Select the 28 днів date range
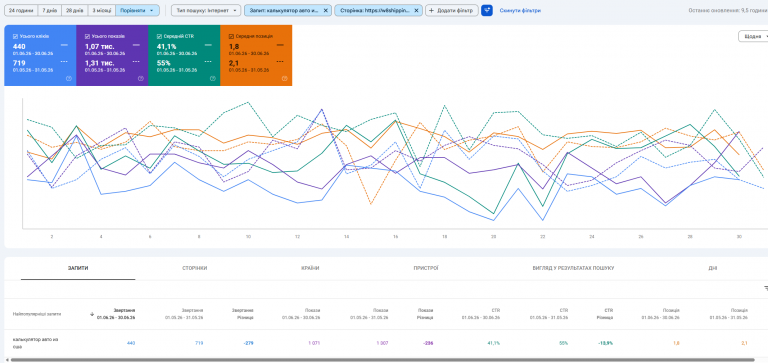768x363 pixels. click(75, 10)
